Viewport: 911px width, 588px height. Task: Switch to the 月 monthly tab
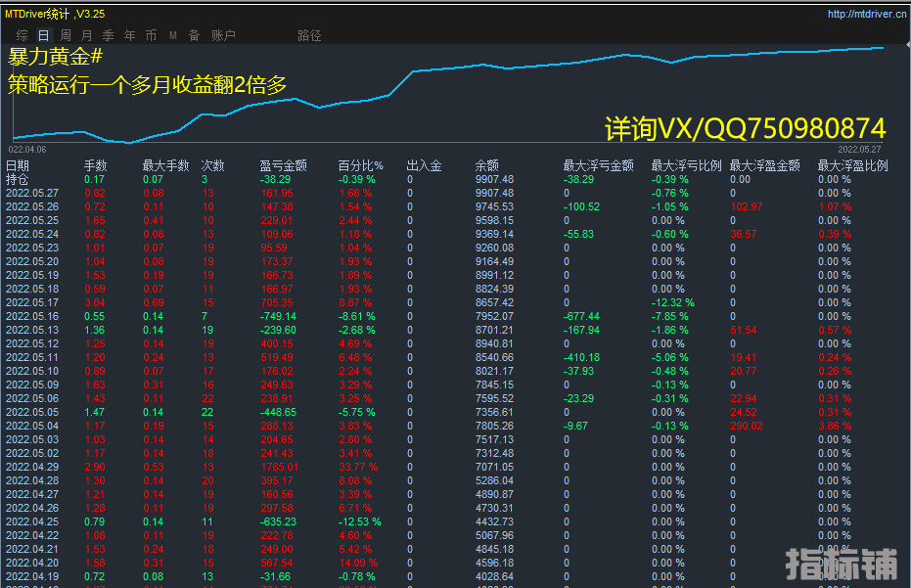point(86,35)
